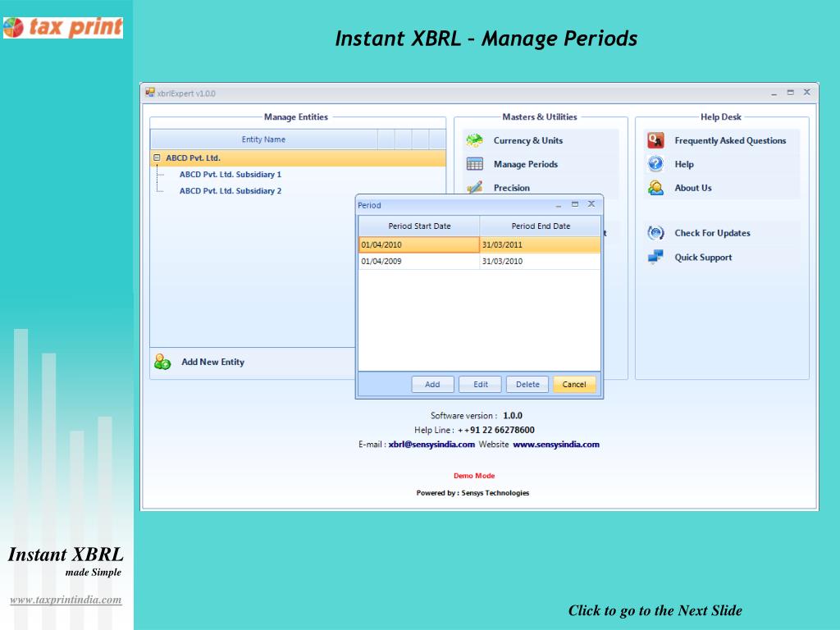Maximize the Period dialog

(x=575, y=204)
